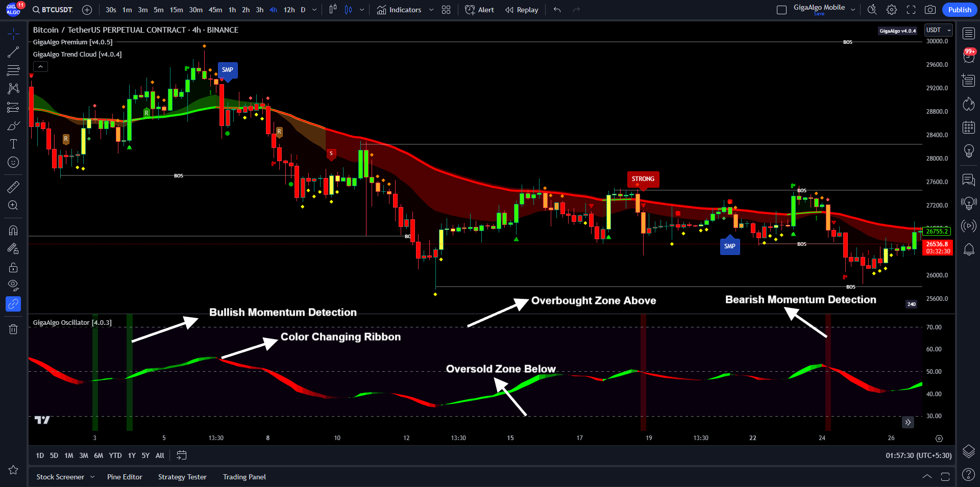Start Replay mode
980x487 pixels.
pos(522,10)
